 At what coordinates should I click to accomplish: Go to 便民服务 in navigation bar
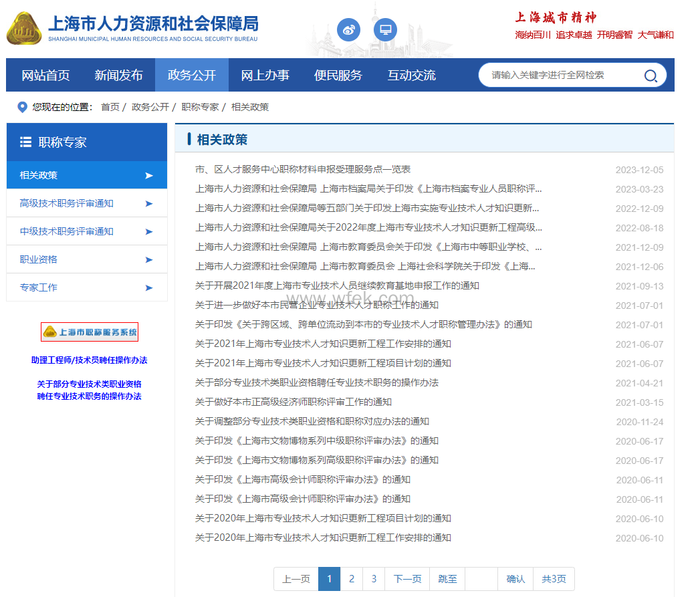click(x=338, y=75)
